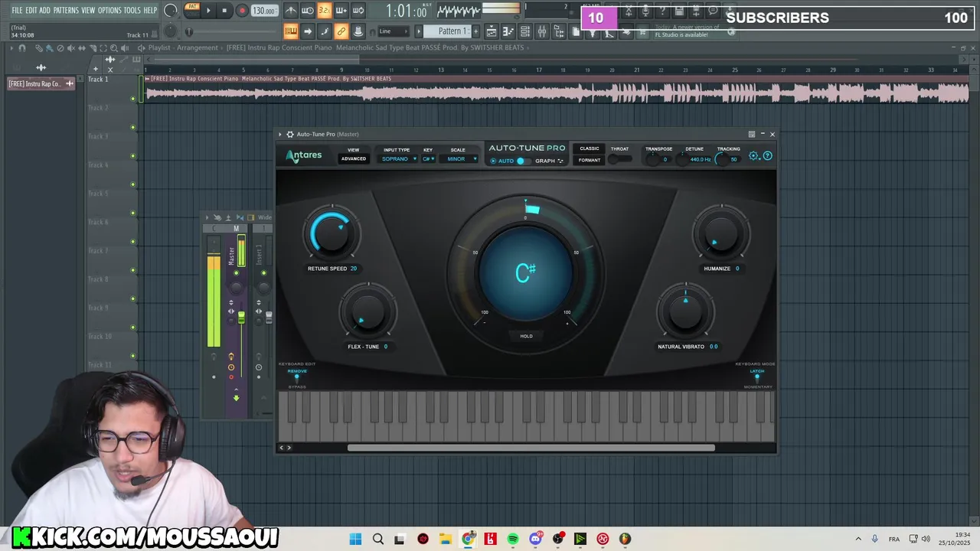
Task: Open Auto-Tune help question mark icon
Action: pos(768,155)
